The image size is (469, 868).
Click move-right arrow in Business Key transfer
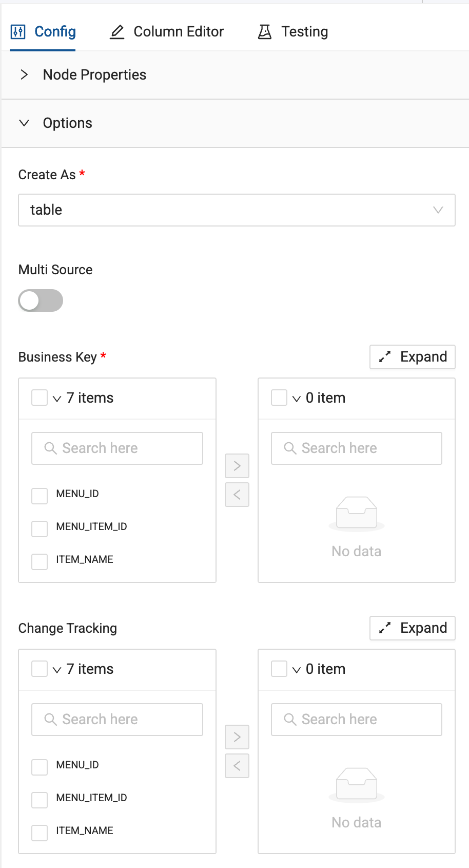pos(237,466)
